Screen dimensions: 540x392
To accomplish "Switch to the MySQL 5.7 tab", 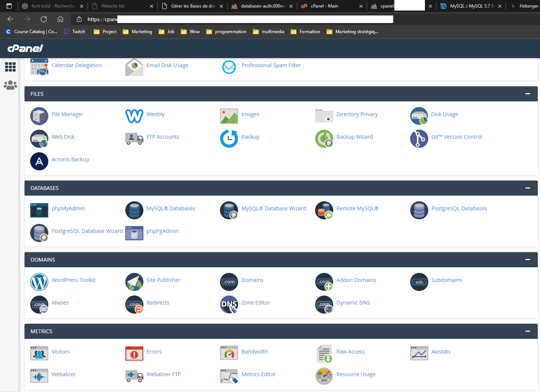I will point(471,6).
